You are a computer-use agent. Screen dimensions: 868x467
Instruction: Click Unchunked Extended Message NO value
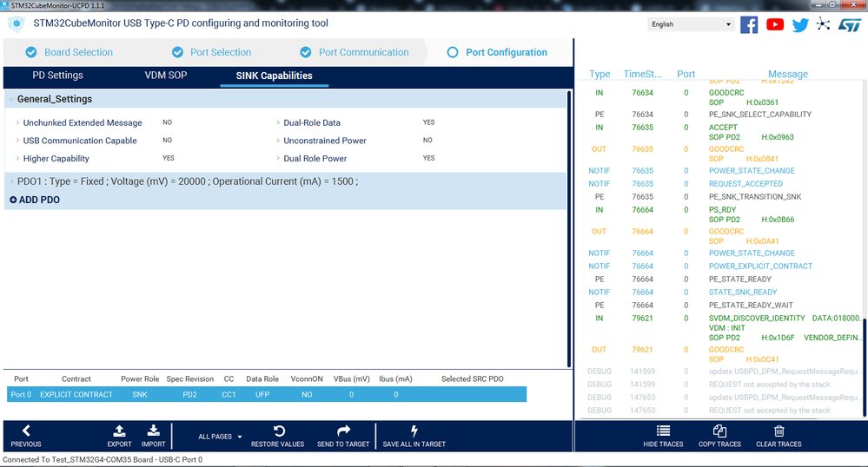pos(167,122)
